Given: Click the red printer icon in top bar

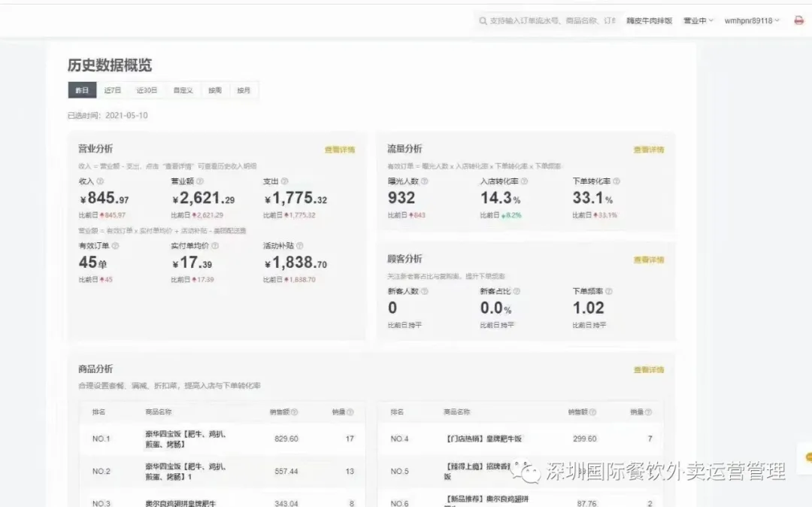Looking at the screenshot, I should tap(798, 20).
